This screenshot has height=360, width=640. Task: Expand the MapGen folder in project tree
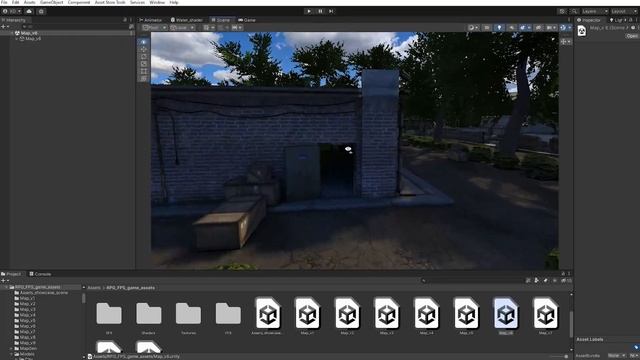click(11, 349)
